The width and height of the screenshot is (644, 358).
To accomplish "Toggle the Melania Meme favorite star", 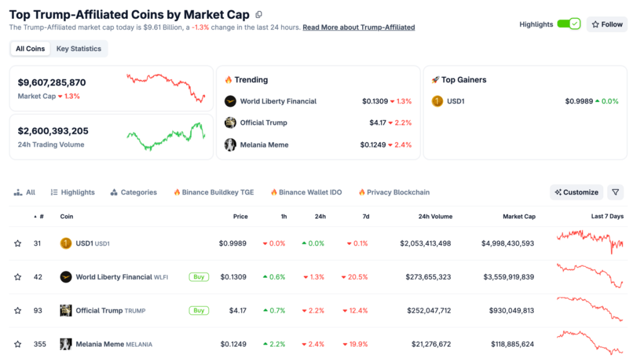I will pyautogui.click(x=18, y=344).
